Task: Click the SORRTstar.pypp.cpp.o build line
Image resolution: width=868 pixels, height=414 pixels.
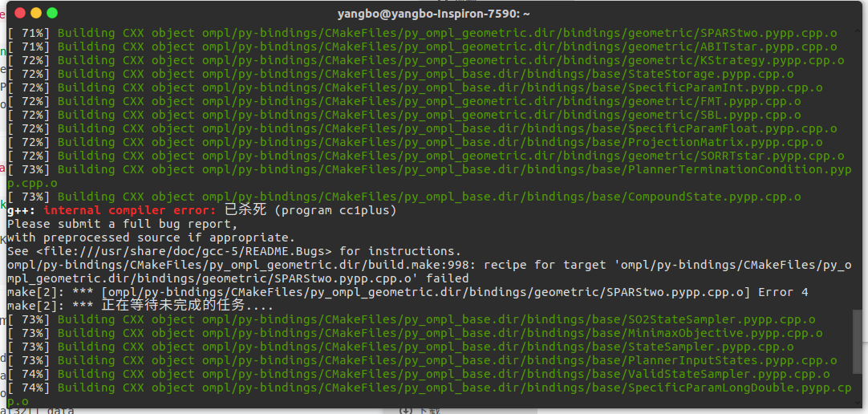Action: (x=426, y=156)
